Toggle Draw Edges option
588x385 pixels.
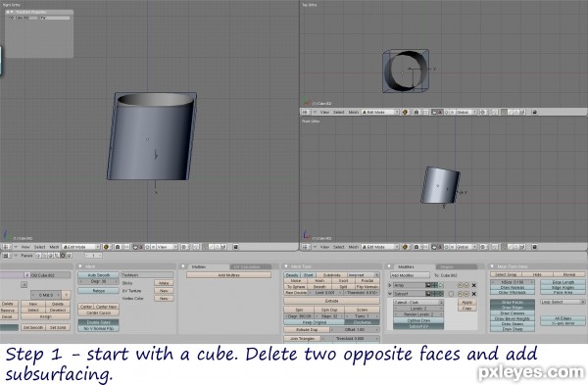[x=513, y=308]
